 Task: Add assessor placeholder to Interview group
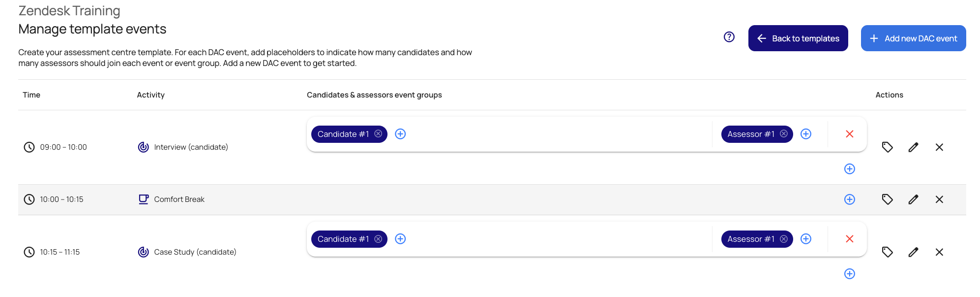[x=805, y=134]
